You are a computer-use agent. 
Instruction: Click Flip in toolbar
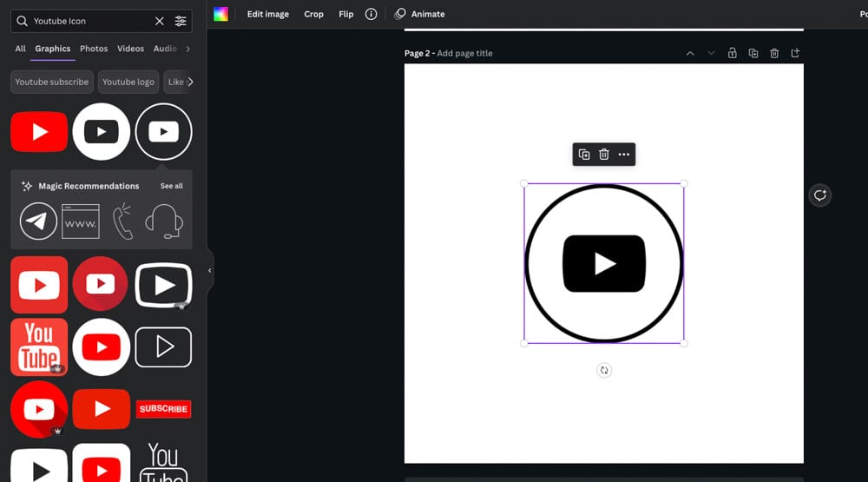tap(346, 14)
